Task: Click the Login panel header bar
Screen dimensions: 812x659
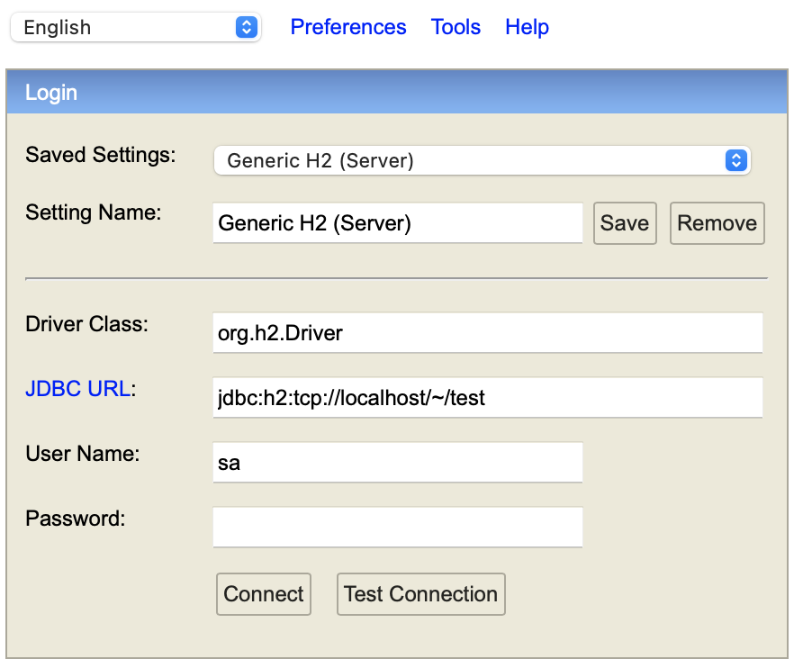Action: [x=397, y=92]
